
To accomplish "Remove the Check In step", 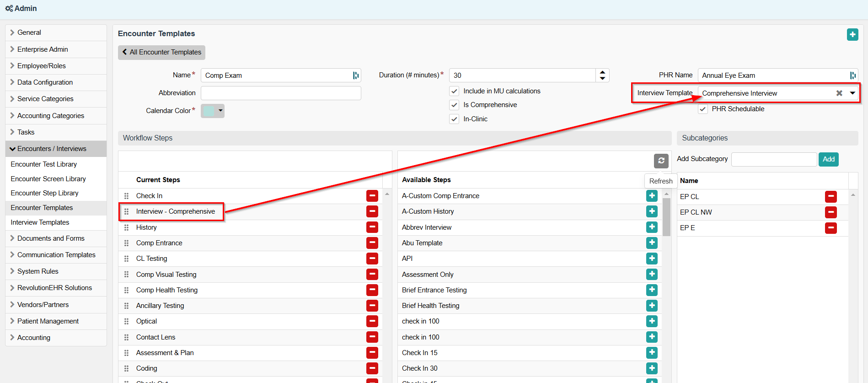I will click(372, 196).
